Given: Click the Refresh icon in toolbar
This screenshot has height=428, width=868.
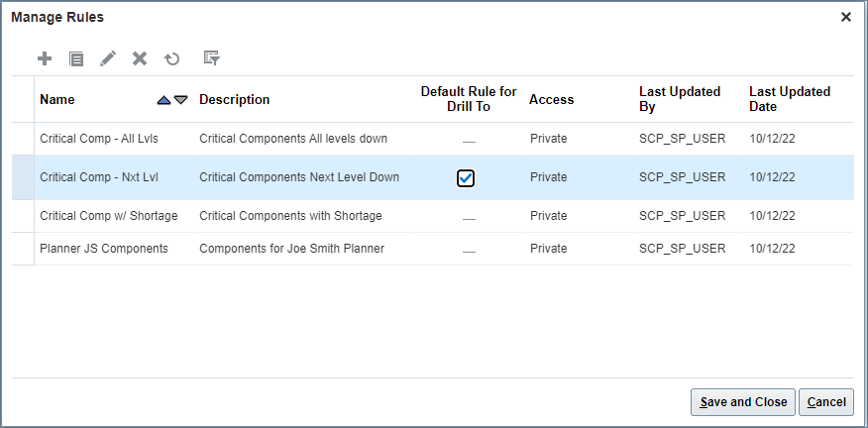Looking at the screenshot, I should point(172,58).
